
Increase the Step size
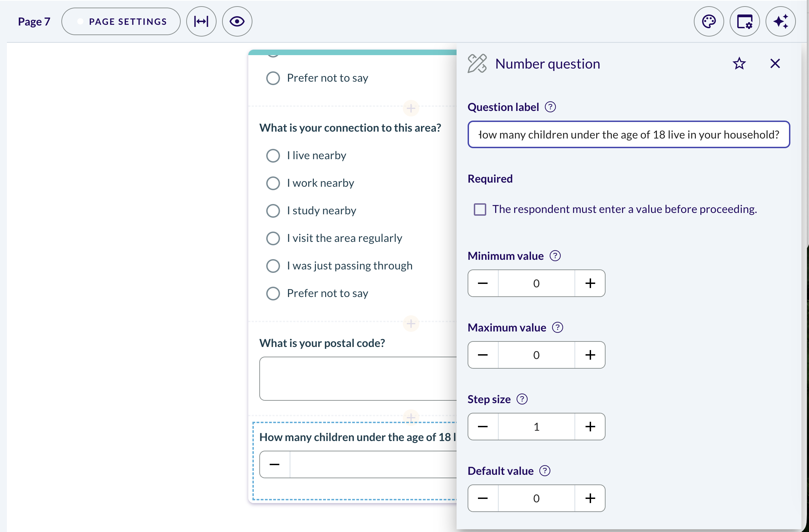pyautogui.click(x=590, y=427)
